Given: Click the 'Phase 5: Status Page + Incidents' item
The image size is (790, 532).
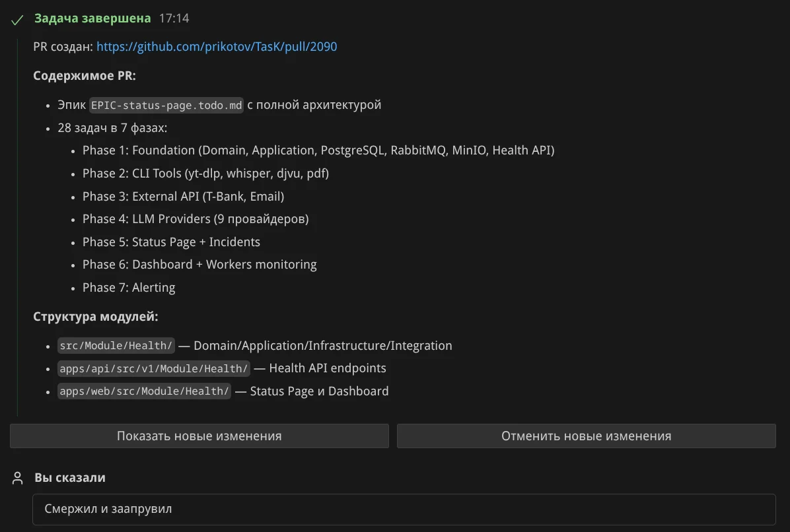Looking at the screenshot, I should tap(171, 242).
